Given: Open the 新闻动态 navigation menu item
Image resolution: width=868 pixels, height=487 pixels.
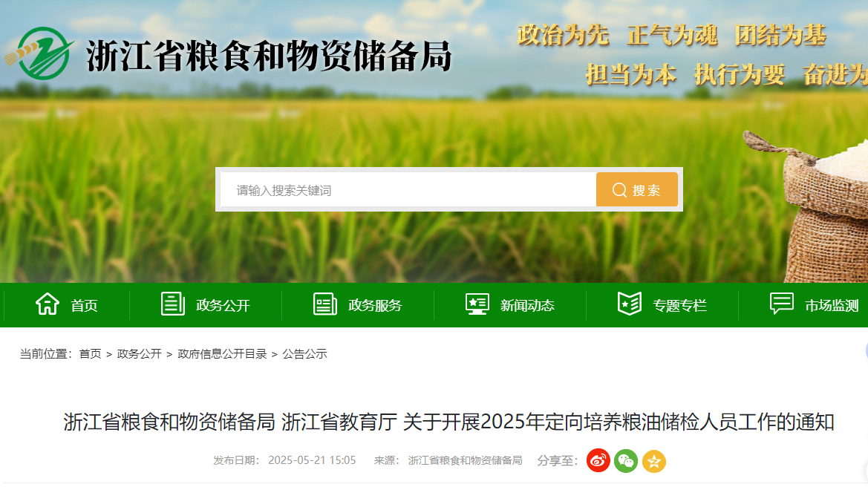Looking at the screenshot, I should point(510,305).
